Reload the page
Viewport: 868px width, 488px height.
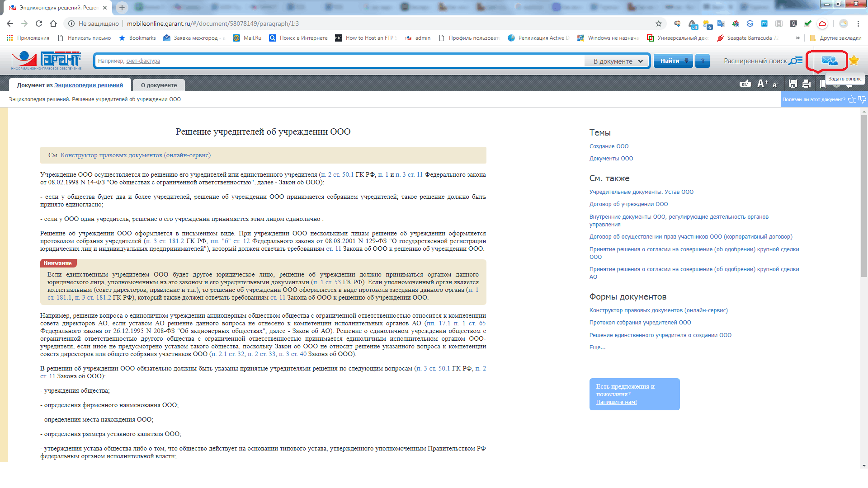tap(39, 23)
